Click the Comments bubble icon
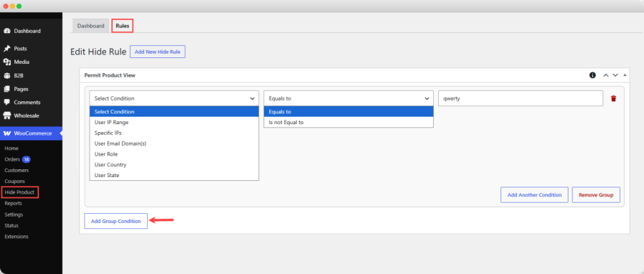 click(x=7, y=103)
